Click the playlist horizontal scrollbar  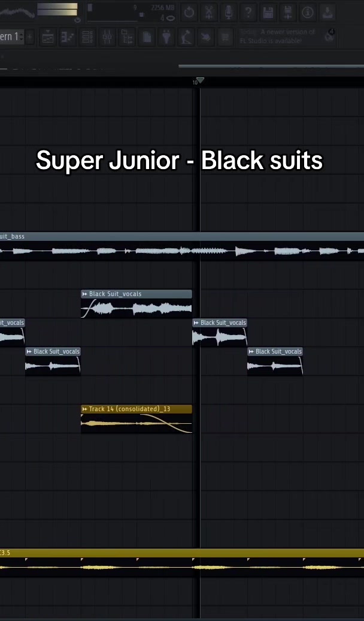[x=271, y=66]
